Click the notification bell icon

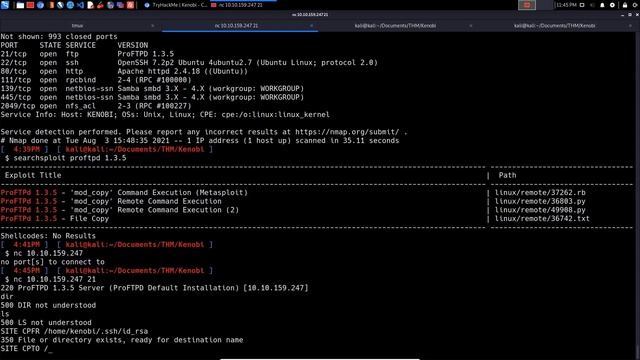602,5
